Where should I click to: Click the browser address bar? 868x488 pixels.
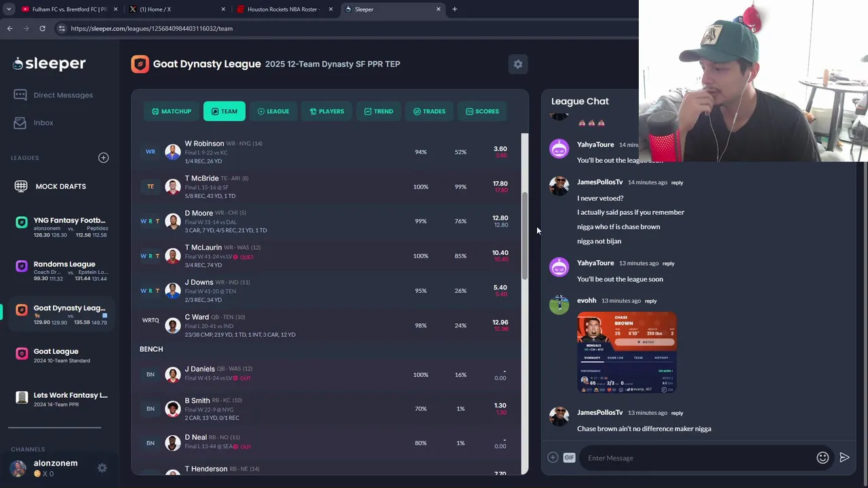[x=346, y=28]
